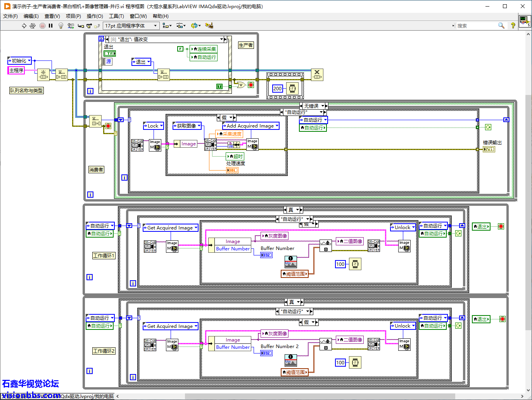
Task: Open the 文件(F) menu
Action: pos(10,16)
